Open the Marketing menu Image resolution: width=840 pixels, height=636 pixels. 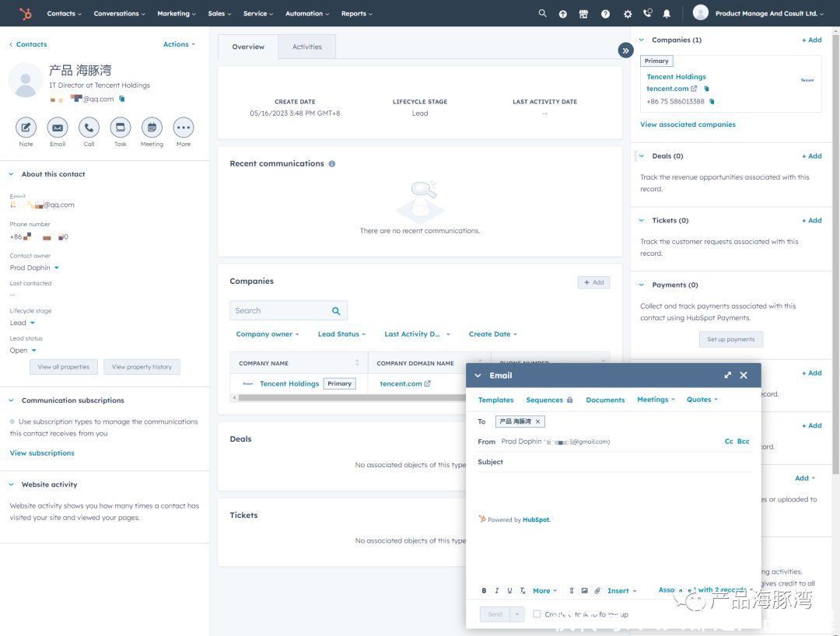177,13
